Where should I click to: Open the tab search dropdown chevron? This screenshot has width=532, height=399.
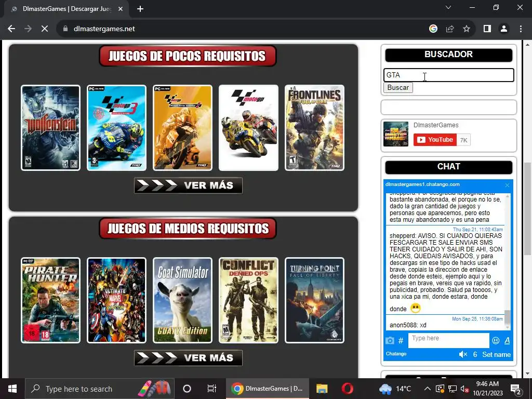click(448, 7)
